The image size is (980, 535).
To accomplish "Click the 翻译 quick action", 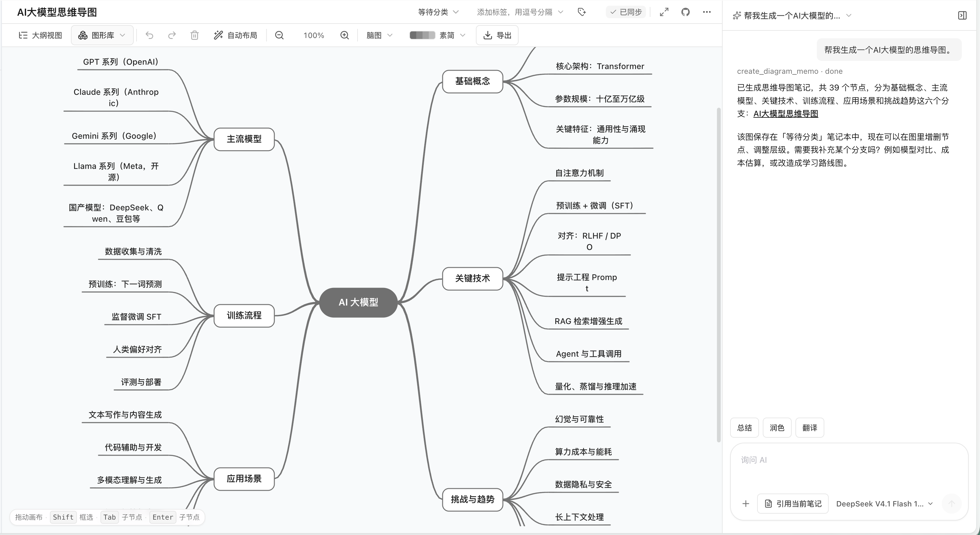I will [810, 428].
